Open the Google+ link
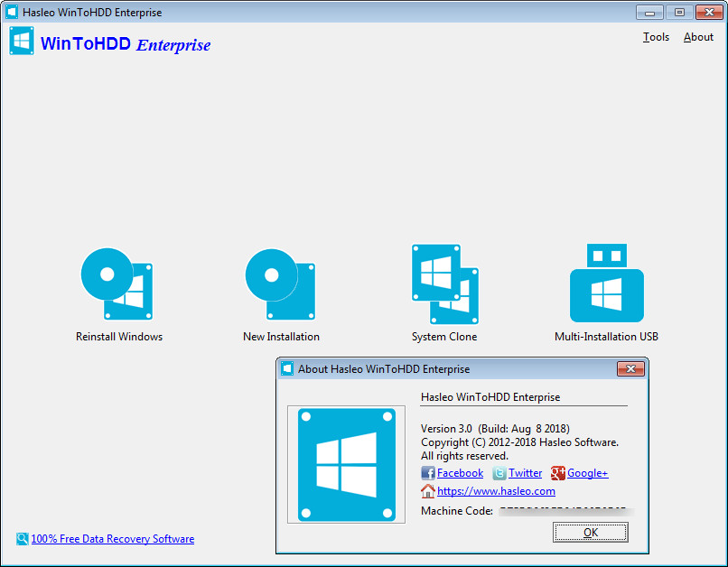728x567 pixels. tap(587, 473)
